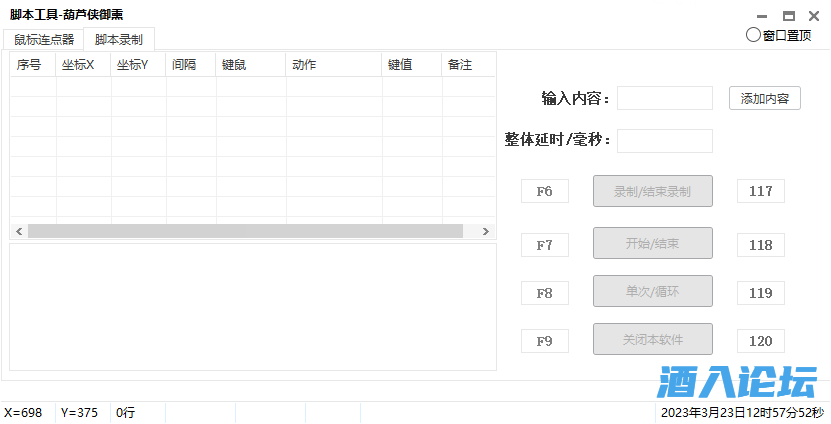Click the F7 hotkey field

click(545, 245)
